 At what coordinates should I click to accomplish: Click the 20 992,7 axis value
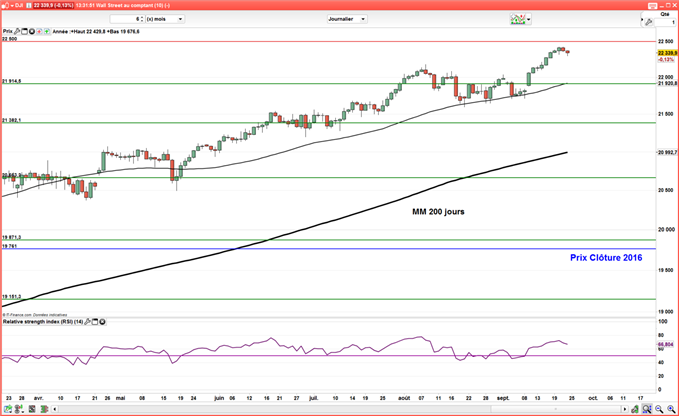[x=667, y=152]
